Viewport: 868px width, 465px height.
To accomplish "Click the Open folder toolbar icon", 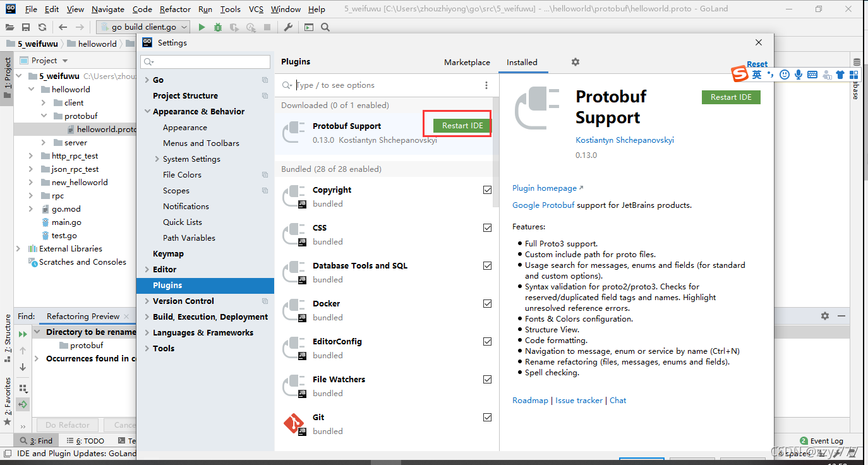I will click(10, 27).
